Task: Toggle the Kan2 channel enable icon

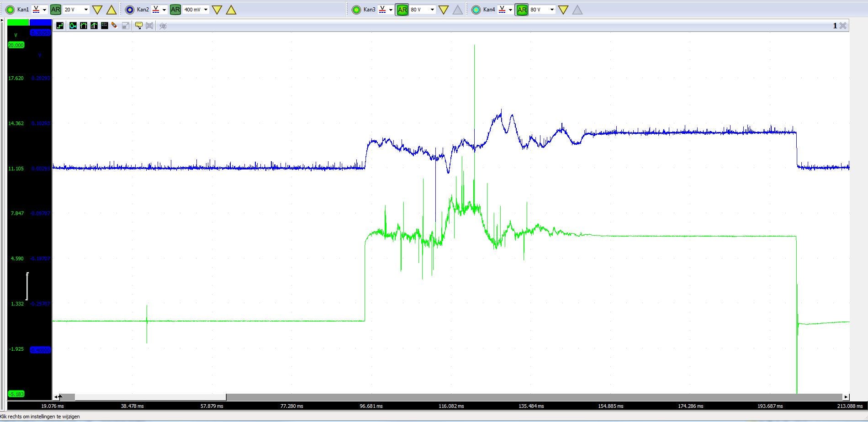Action: (x=130, y=10)
